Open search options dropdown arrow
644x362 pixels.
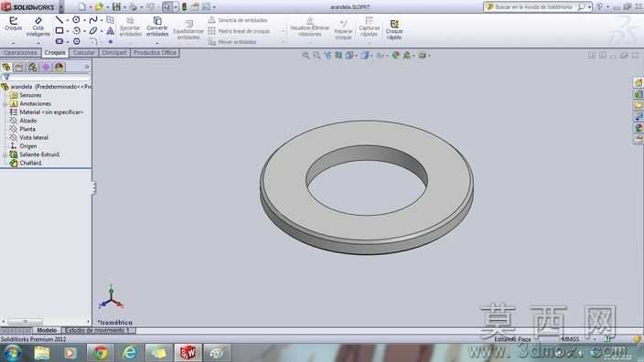589,7
